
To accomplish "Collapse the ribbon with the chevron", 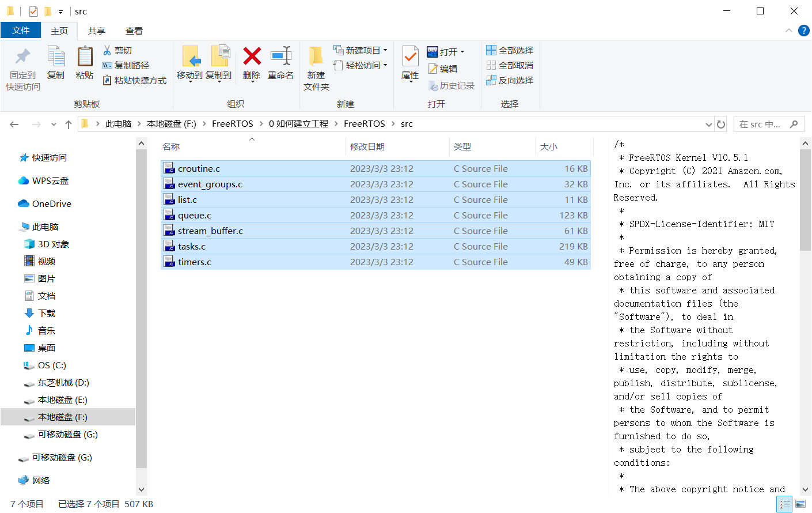I will (789, 31).
